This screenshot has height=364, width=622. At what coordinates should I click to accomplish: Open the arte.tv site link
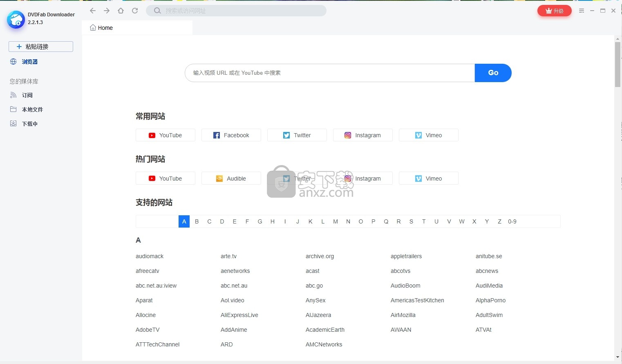pos(228,256)
